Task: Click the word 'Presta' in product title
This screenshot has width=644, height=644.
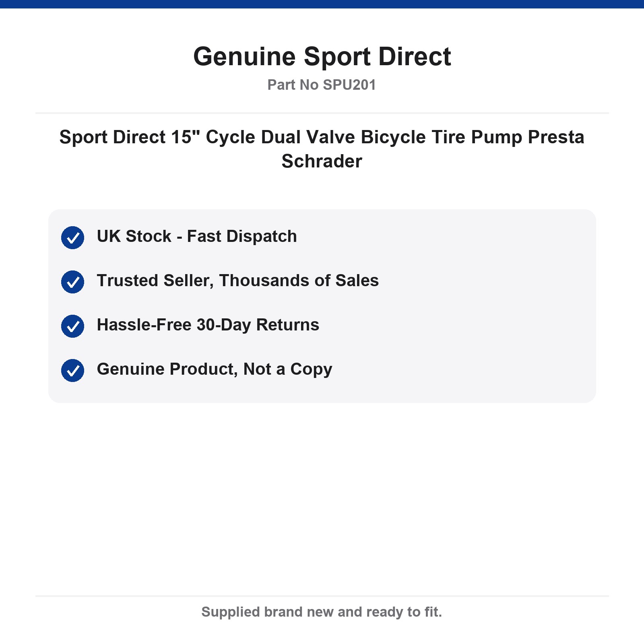Action: [x=556, y=137]
